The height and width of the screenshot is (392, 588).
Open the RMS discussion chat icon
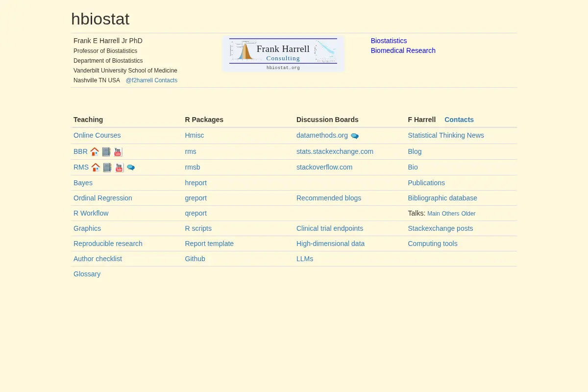(131, 168)
